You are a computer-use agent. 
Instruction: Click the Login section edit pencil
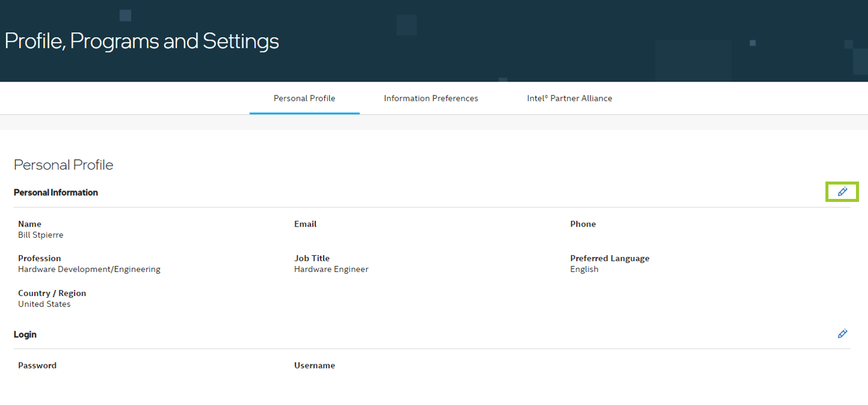point(842,334)
